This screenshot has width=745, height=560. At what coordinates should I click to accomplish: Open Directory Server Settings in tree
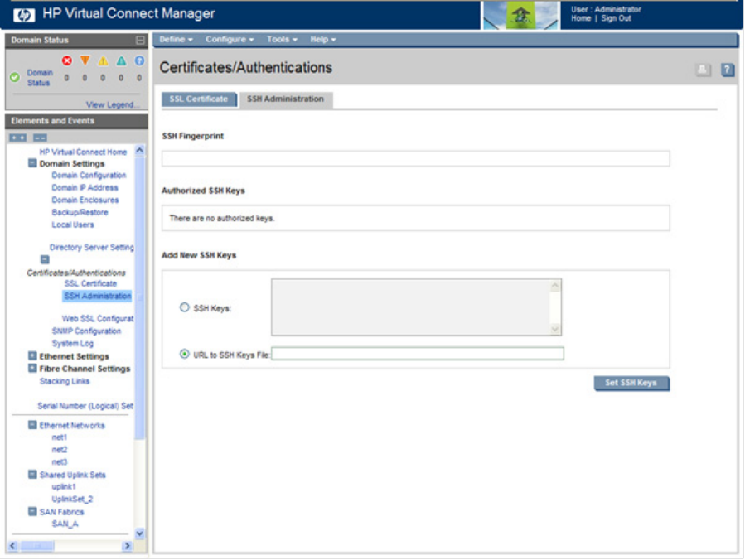click(x=92, y=248)
